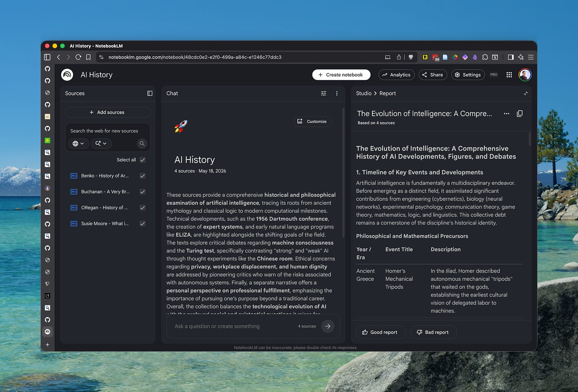Toggle the browser side panel icon
Viewport: 578px width, 392px height.
coord(511,57)
